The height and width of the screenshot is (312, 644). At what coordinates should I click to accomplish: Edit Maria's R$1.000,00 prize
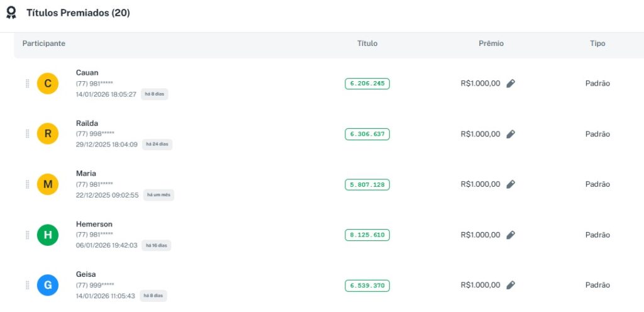[511, 184]
